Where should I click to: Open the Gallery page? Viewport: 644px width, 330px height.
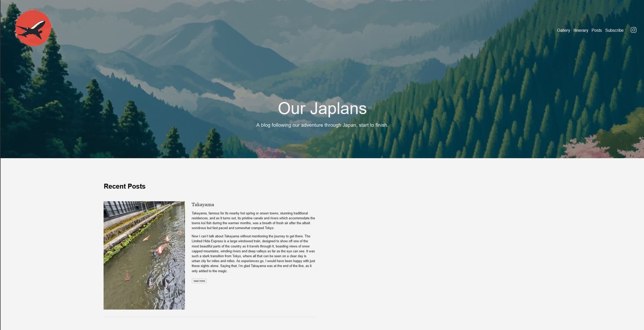coord(563,30)
